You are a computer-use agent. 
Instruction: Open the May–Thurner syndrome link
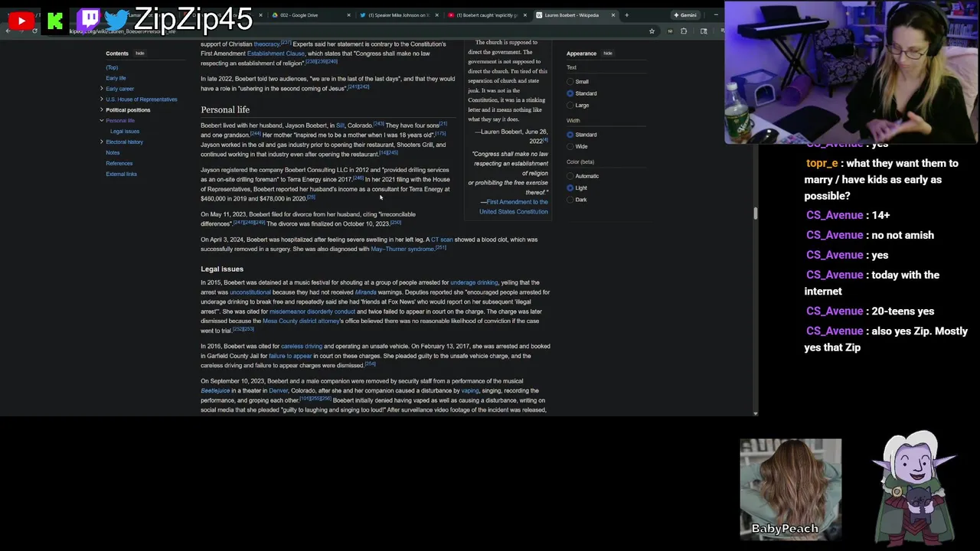coord(402,249)
